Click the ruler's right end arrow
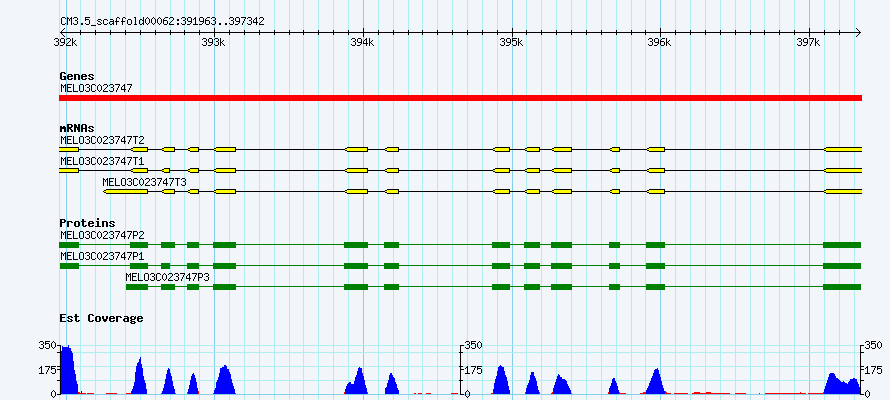Image resolution: width=890 pixels, height=400 pixels. click(x=858, y=32)
